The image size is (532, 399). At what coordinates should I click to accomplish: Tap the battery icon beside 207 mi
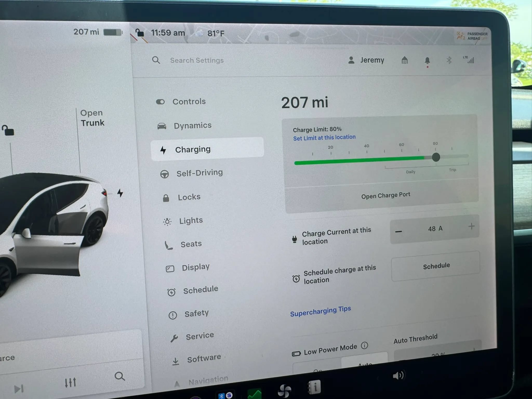coord(113,32)
